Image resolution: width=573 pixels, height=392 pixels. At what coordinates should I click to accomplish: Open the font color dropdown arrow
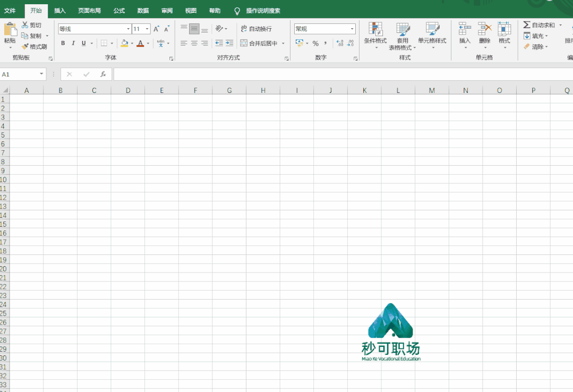[148, 43]
